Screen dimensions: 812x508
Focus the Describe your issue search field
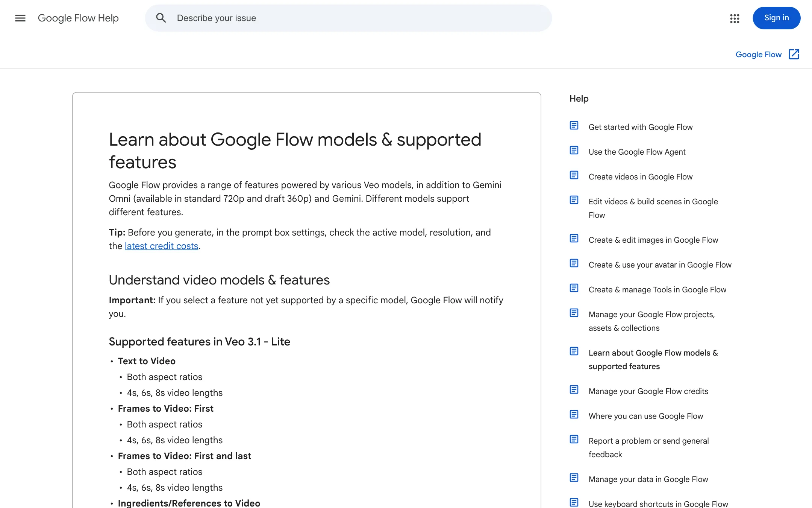point(348,18)
